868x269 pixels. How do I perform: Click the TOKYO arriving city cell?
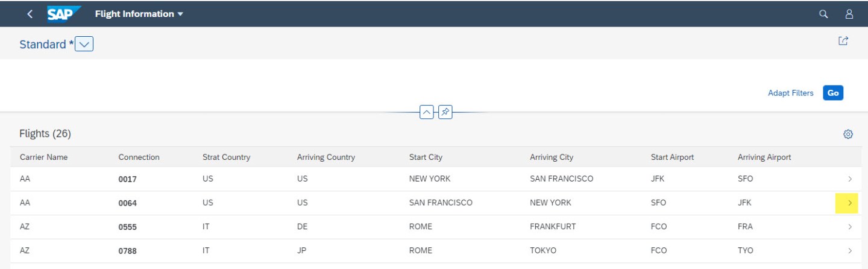544,250
